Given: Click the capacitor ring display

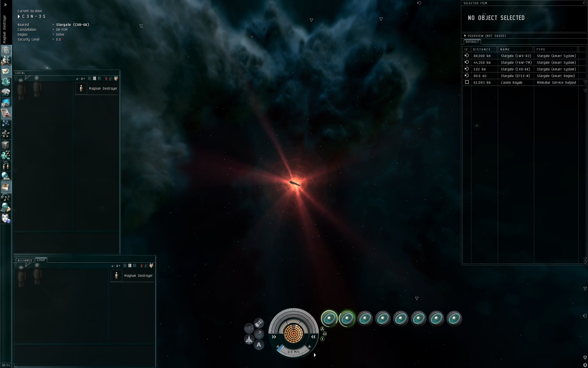Looking at the screenshot, I should coord(293,333).
